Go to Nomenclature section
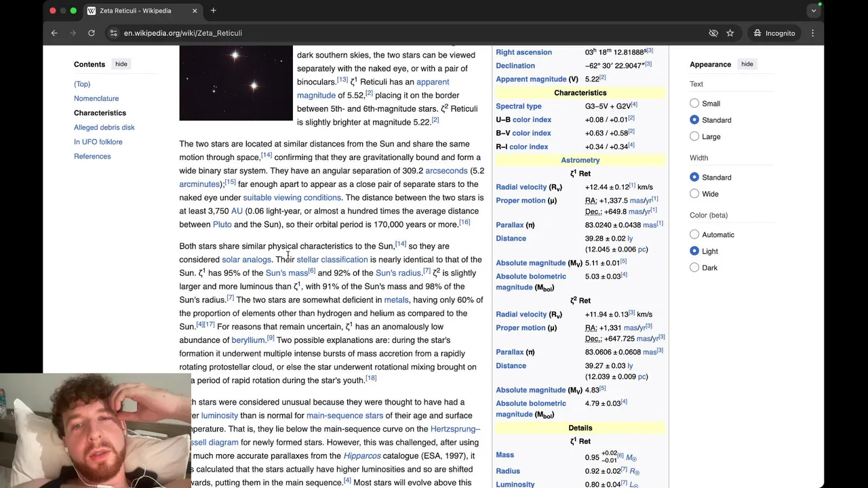Screen dimensions: 868x488 pyautogui.click(x=96, y=98)
